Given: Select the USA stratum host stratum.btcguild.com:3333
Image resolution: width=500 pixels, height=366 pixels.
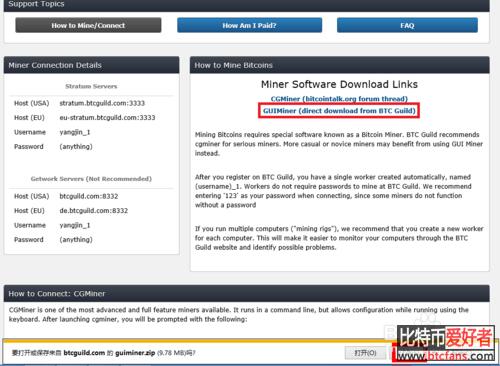Looking at the screenshot, I should point(102,103).
